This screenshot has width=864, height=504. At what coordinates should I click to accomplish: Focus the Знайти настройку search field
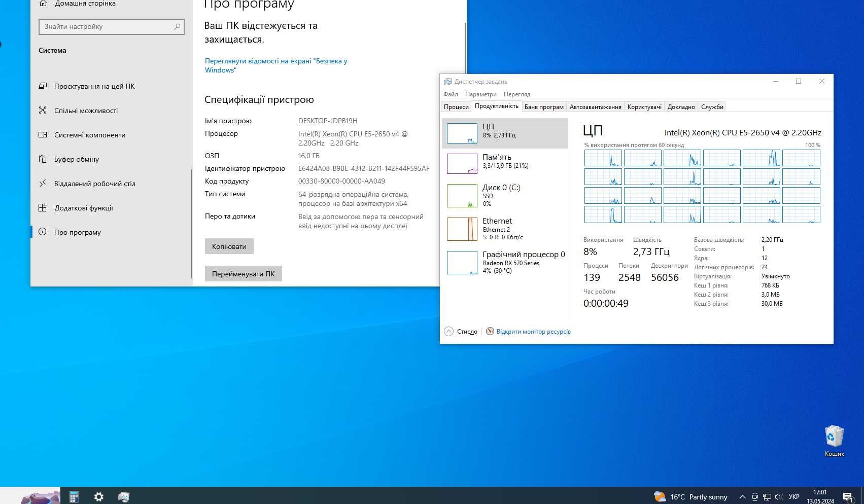(x=111, y=26)
